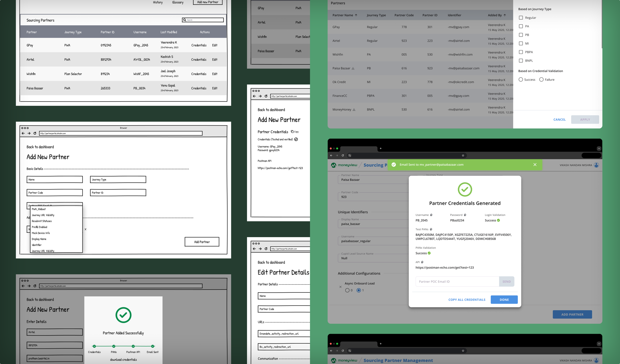Image resolution: width=620 pixels, height=364 pixels.
Task: Select Failure credential validation radio
Action: [541, 80]
